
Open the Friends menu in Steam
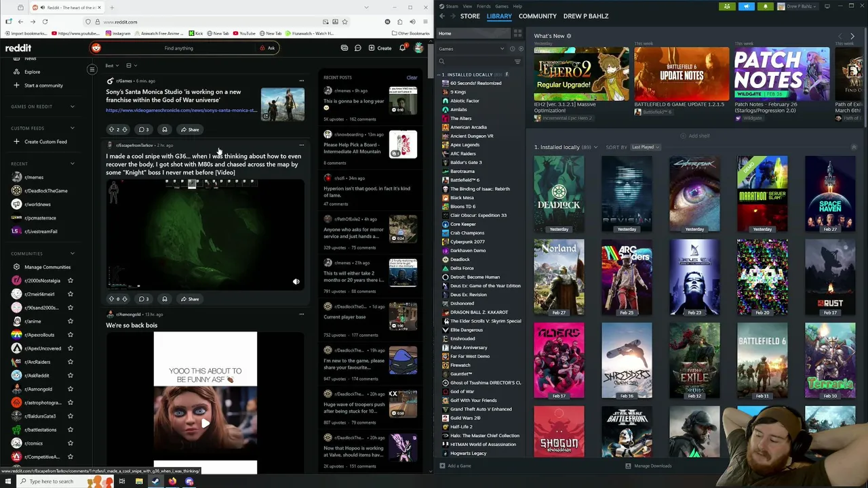coord(484,6)
